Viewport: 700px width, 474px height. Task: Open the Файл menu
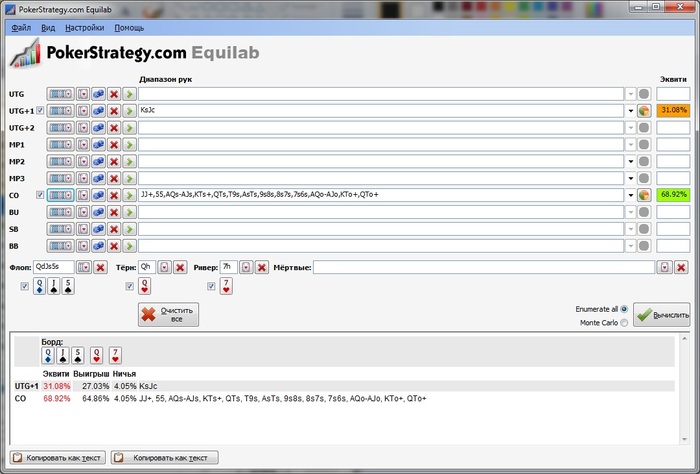point(21,28)
